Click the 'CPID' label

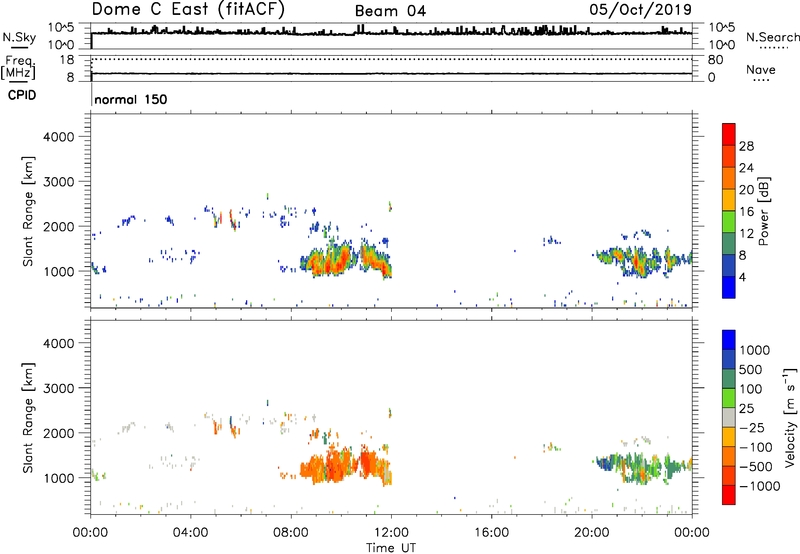click(22, 95)
